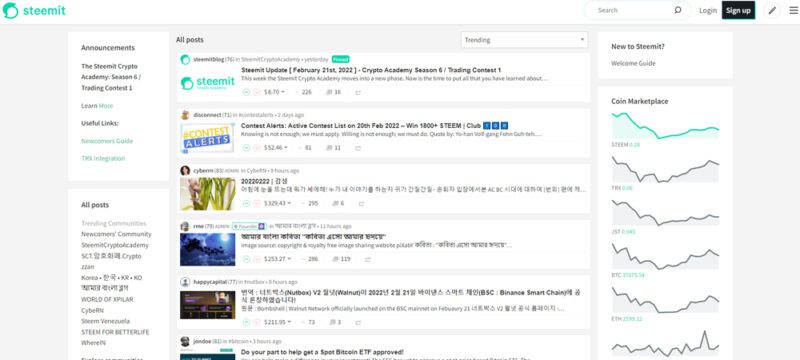The image size is (800, 360).
Task: Open the STEEM price chart
Action: (x=665, y=125)
